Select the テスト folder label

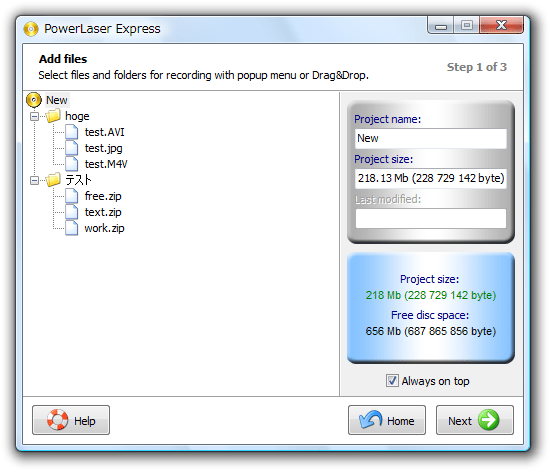(78, 180)
